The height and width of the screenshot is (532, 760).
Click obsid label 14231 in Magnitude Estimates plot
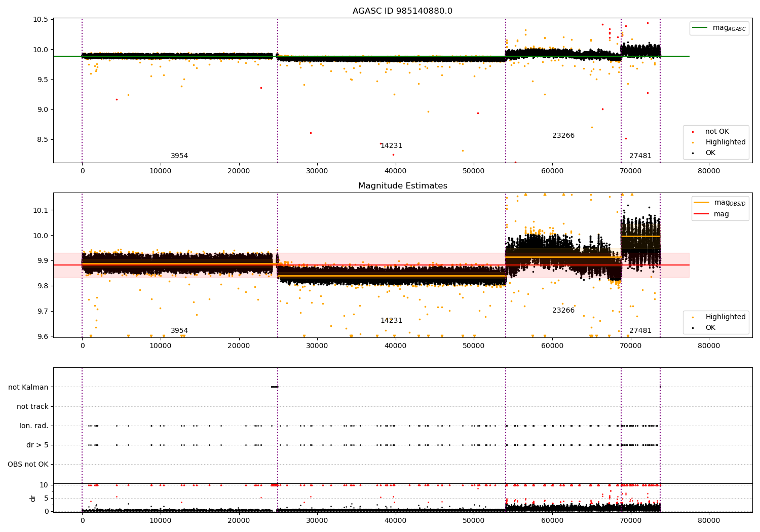coord(391,321)
